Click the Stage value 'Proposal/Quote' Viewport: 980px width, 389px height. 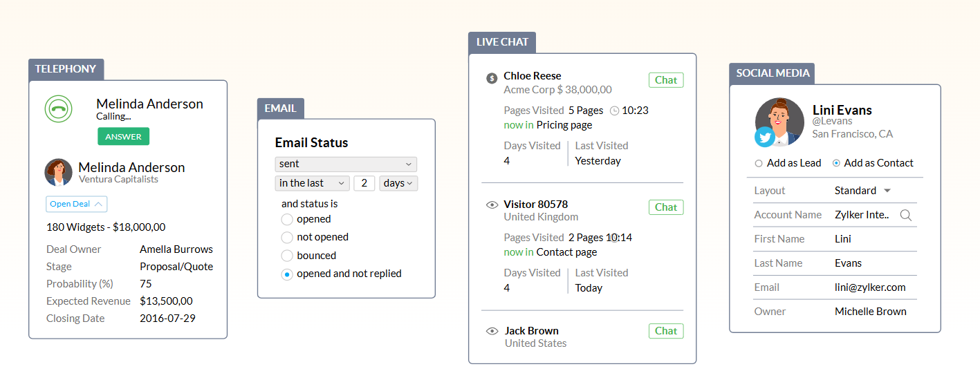point(176,267)
